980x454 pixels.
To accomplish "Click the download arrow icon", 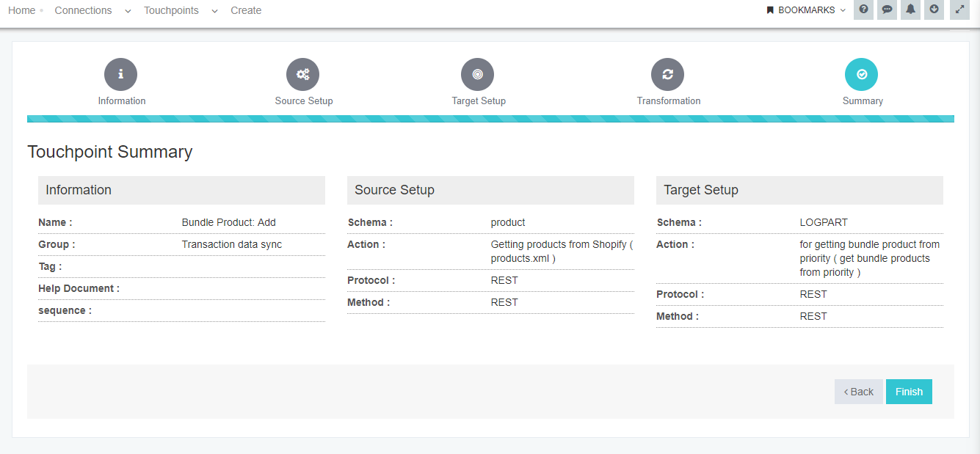I will [x=934, y=10].
